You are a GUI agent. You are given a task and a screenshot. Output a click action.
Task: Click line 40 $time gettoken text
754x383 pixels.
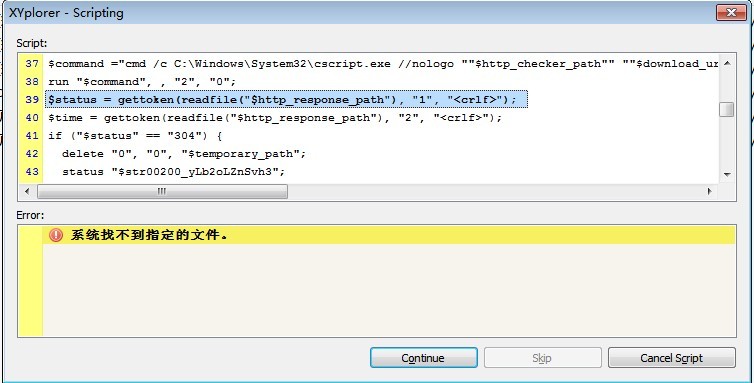275,118
